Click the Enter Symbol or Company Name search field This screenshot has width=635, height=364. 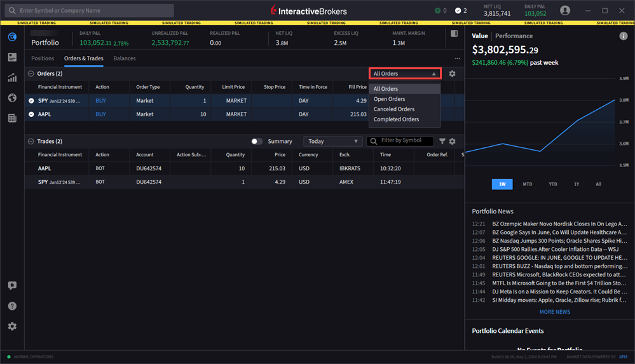(90, 11)
